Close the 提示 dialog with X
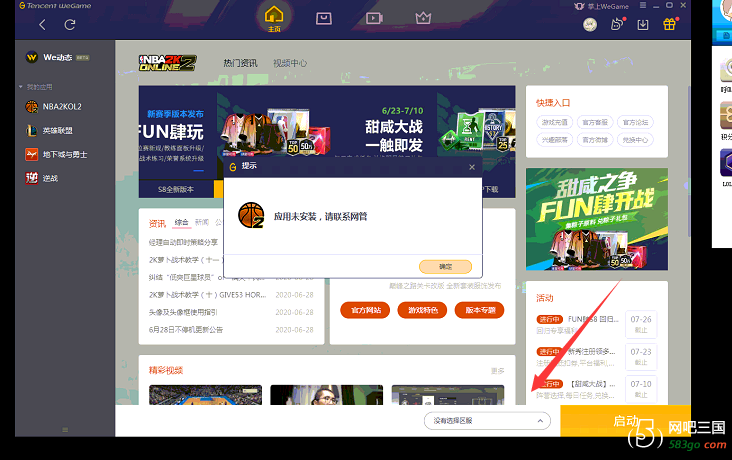 click(x=472, y=167)
